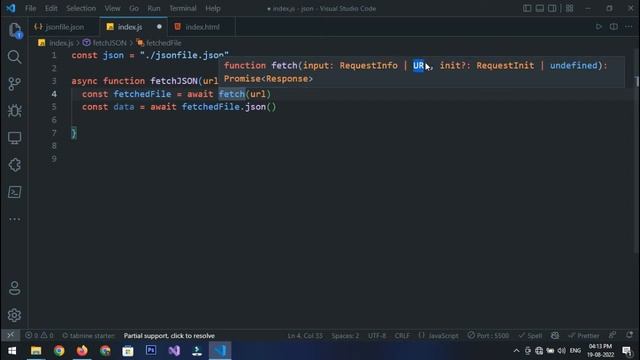Viewport: 640px width, 360px height.
Task: Open the Search view in the activity bar
Action: (x=14, y=57)
